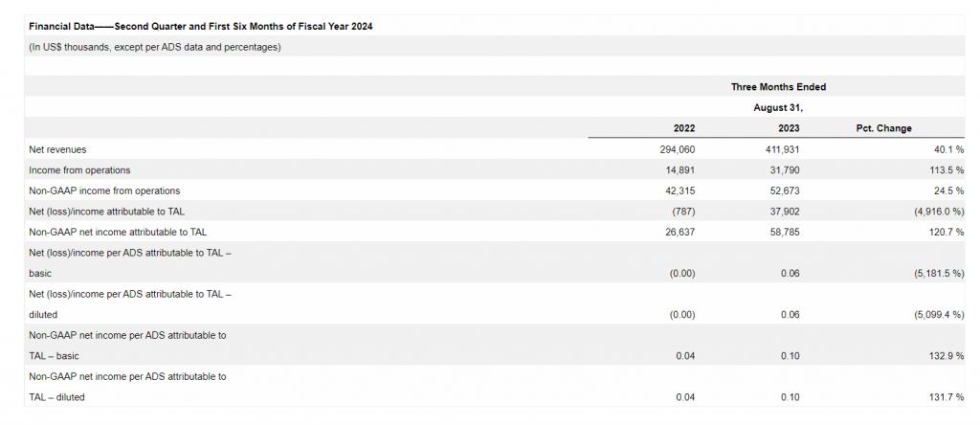
Task: Select the 113.5 % percentage cell
Action: (x=943, y=170)
